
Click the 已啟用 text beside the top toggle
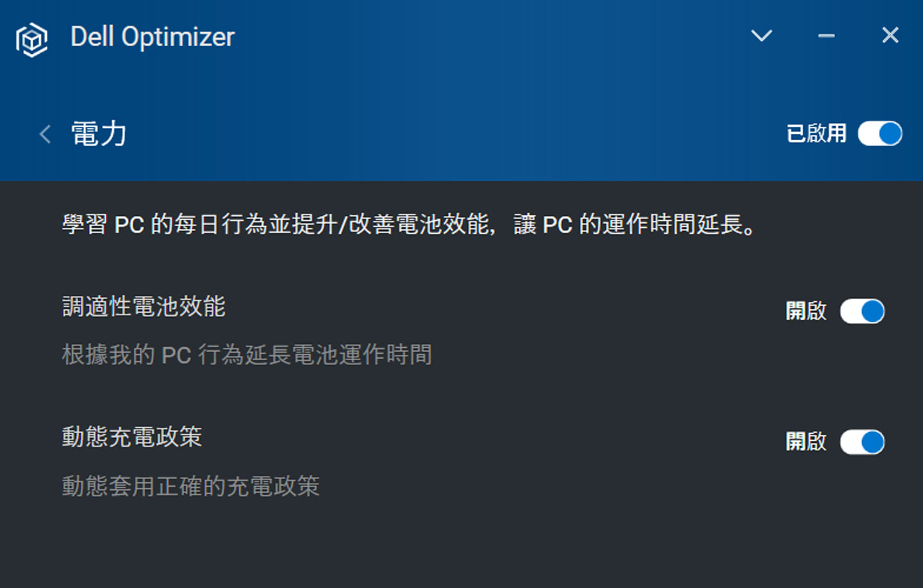point(817,134)
